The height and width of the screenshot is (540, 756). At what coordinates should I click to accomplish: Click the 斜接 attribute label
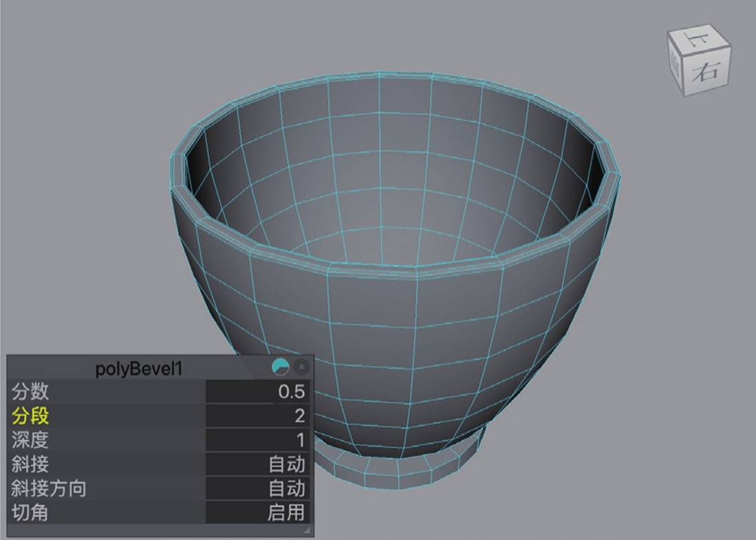click(x=31, y=464)
